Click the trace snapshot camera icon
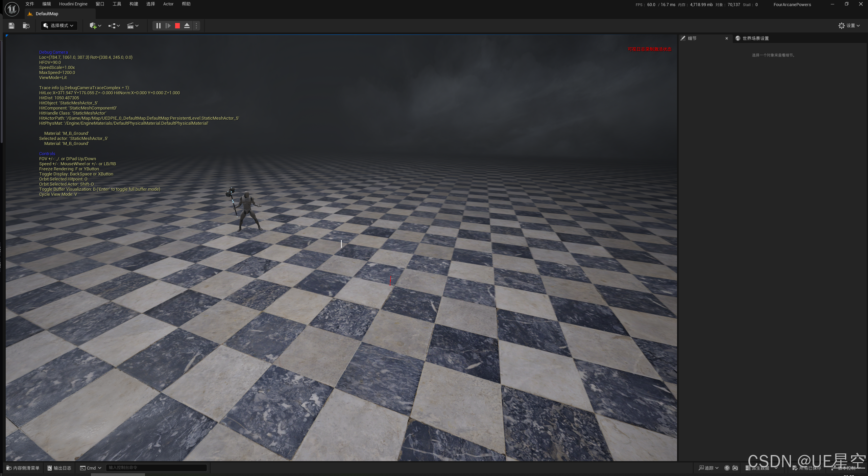The height and width of the screenshot is (476, 868). pyautogui.click(x=735, y=468)
